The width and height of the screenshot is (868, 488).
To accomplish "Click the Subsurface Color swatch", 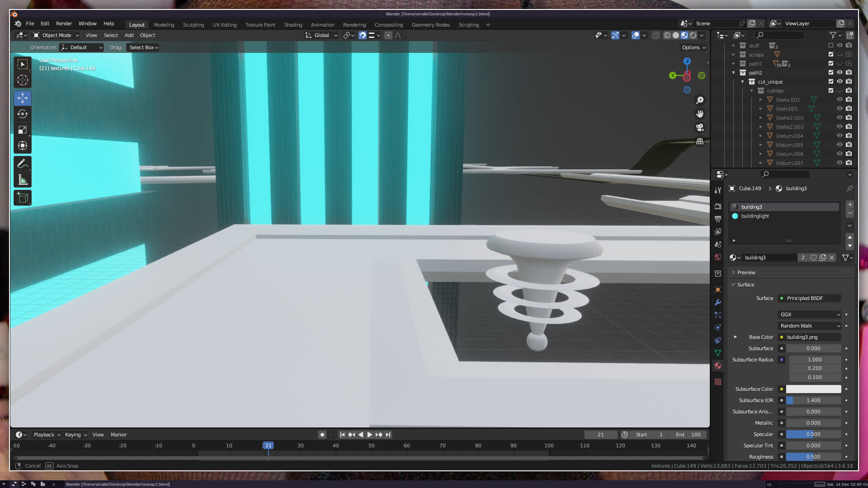I will point(813,389).
